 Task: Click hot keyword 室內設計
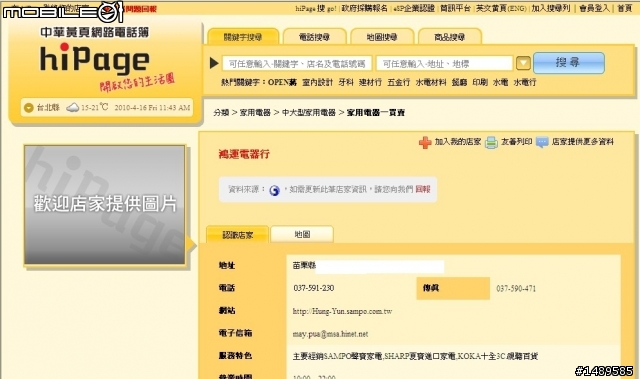318,82
